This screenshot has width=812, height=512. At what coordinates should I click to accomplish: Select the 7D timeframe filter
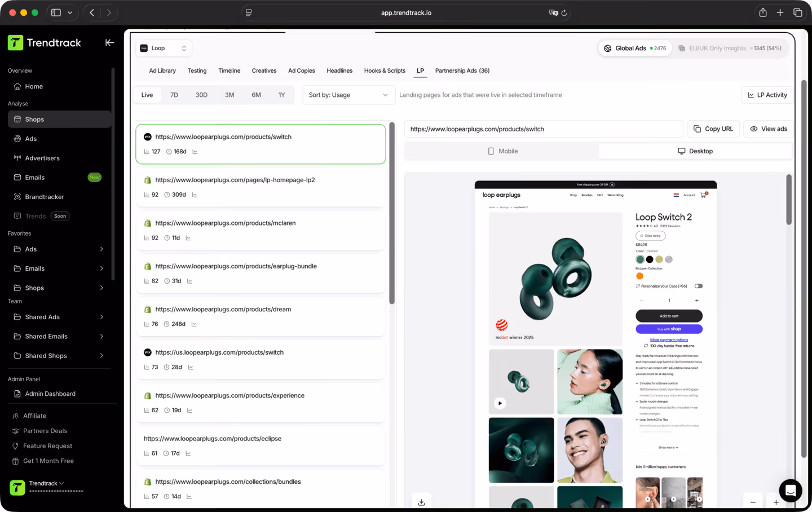pyautogui.click(x=174, y=95)
